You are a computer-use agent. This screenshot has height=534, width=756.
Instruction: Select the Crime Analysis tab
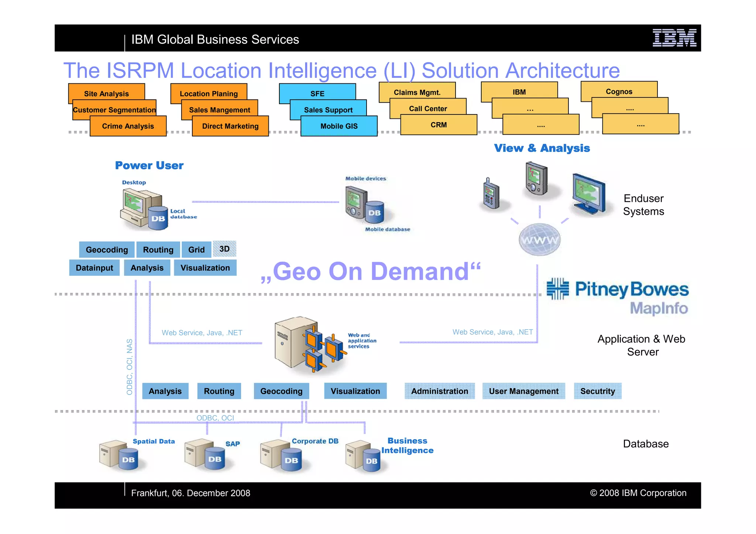pos(127,126)
